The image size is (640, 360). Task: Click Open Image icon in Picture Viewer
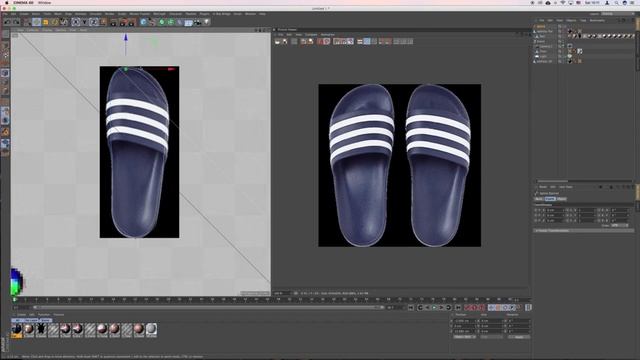pyautogui.click(x=278, y=41)
